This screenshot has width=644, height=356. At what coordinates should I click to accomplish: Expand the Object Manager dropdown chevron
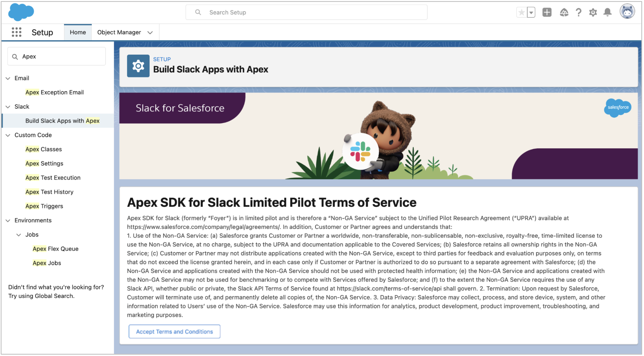coord(150,33)
